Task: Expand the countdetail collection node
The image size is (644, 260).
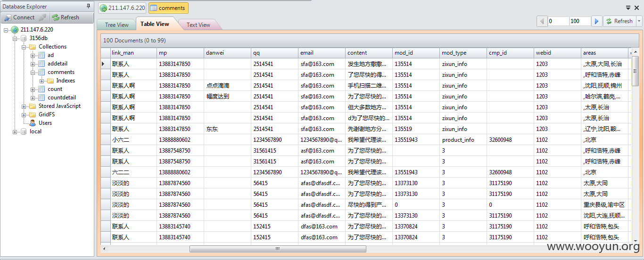Action: click(33, 97)
